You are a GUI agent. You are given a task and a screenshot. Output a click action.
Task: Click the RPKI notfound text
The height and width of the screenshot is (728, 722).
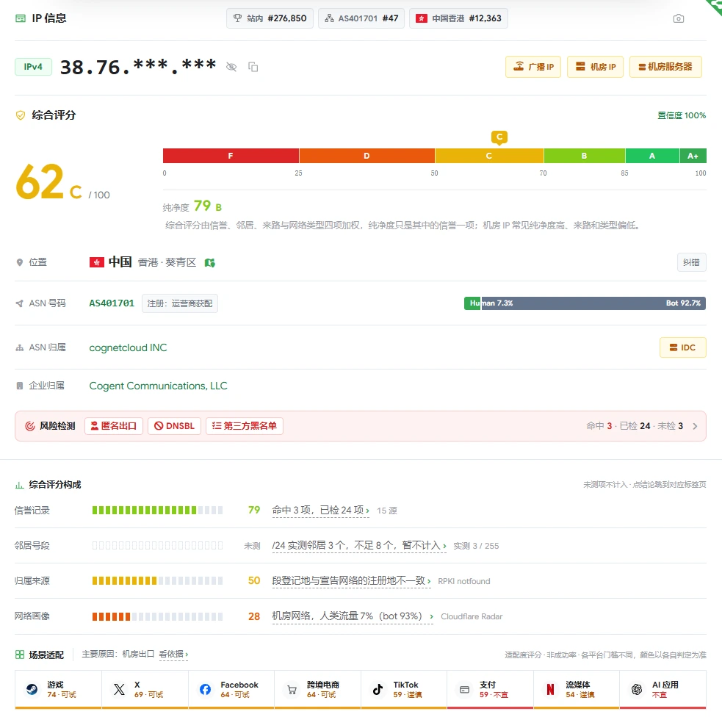(x=464, y=581)
